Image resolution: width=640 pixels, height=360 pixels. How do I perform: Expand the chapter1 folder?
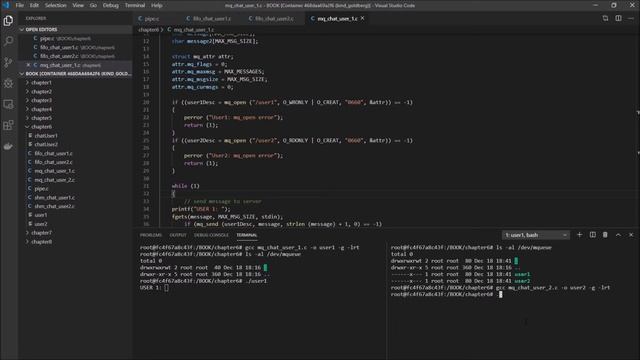(x=41, y=82)
